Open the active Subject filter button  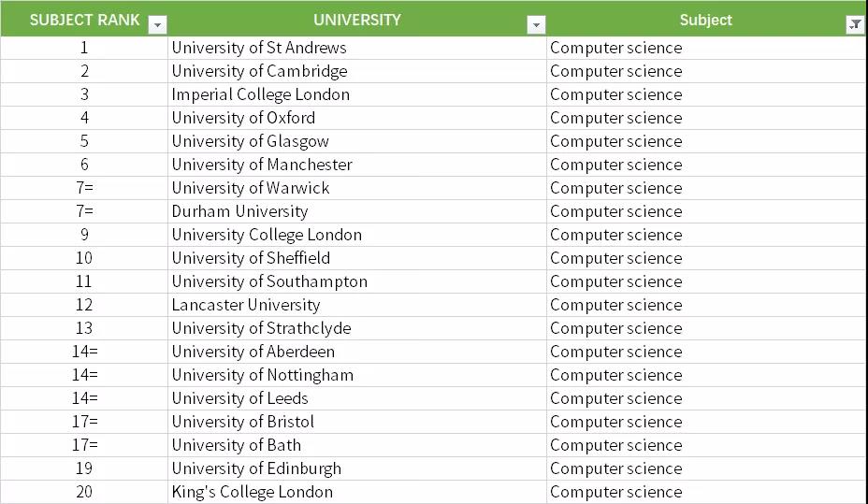tap(855, 25)
